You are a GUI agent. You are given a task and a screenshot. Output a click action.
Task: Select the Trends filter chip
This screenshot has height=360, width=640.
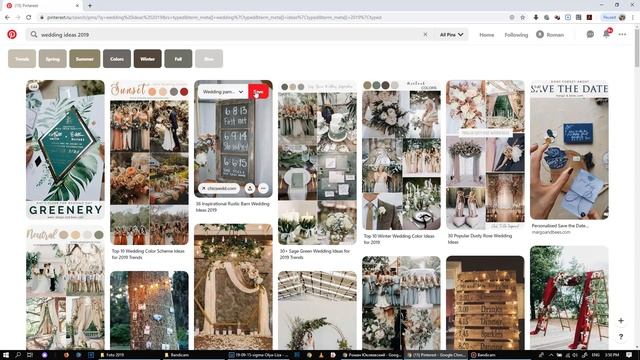[22, 59]
